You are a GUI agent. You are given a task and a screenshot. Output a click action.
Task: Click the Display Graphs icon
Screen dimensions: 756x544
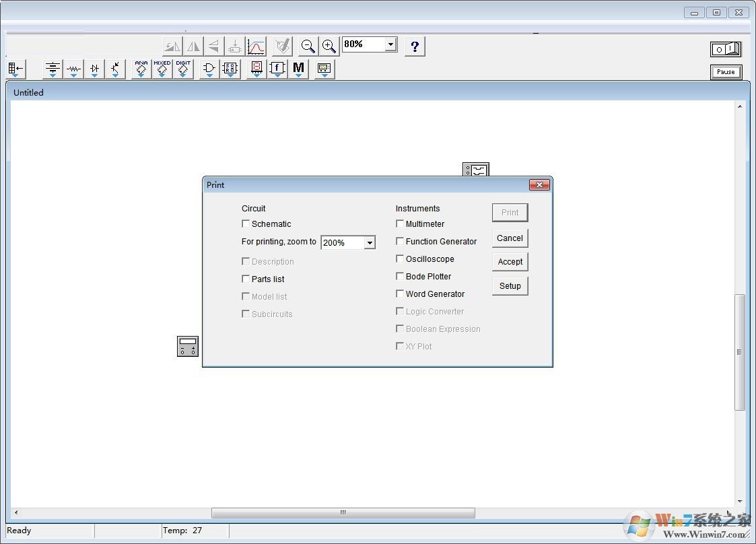tap(256, 46)
